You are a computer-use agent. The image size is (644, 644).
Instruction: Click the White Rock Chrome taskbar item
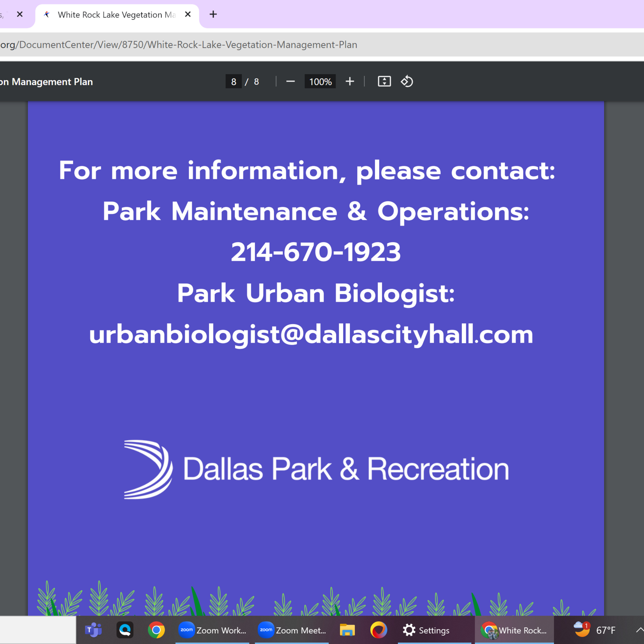click(514, 630)
